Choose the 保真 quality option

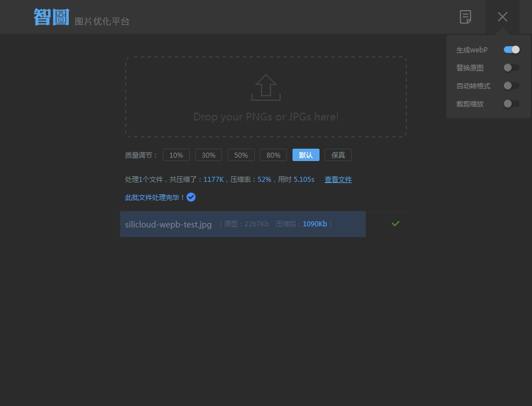tap(338, 155)
